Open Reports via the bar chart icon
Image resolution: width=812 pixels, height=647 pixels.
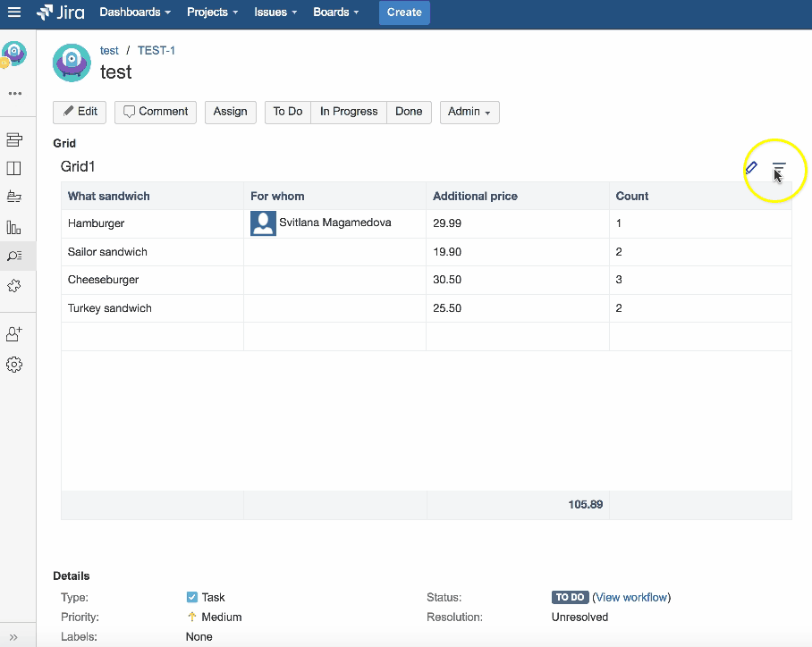coord(13,227)
